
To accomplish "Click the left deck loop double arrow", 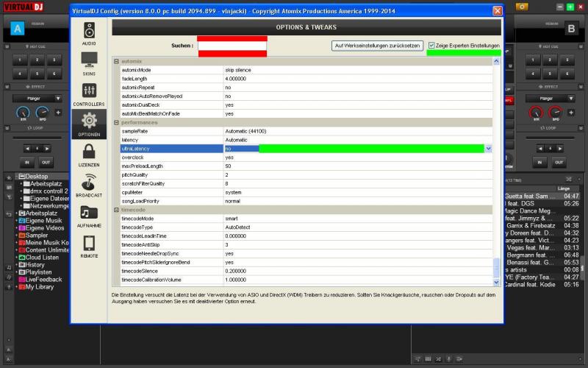I will pos(47,149).
